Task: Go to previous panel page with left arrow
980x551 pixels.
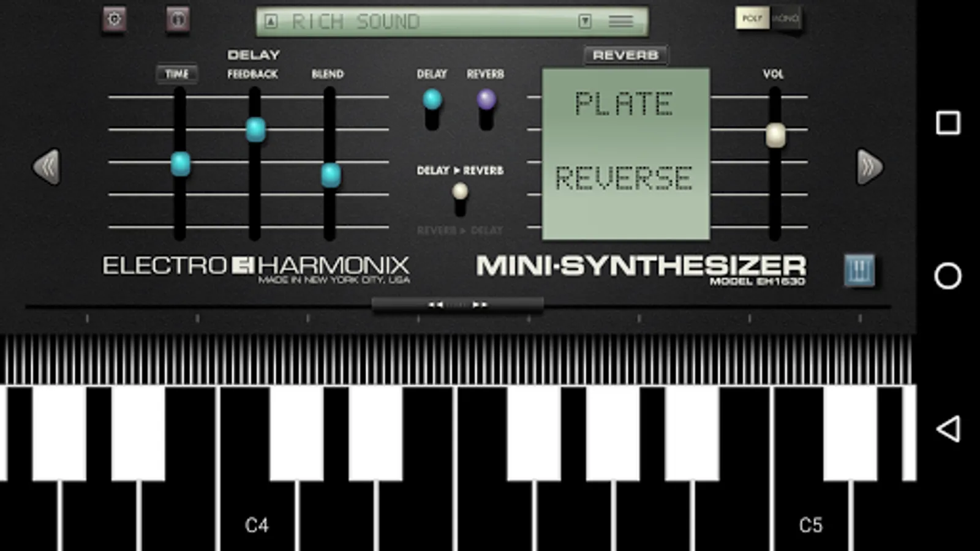Action: 47,167
